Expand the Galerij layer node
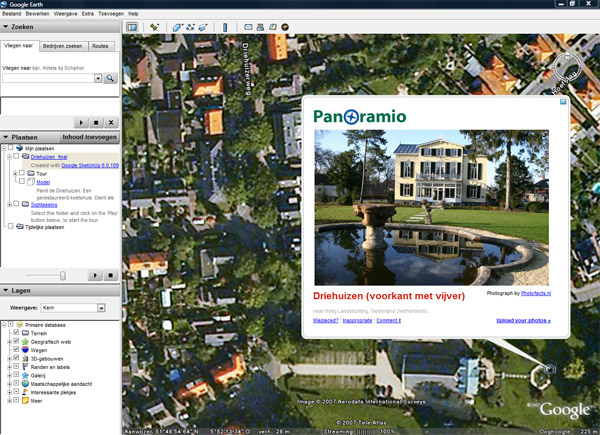The height and width of the screenshot is (435, 600). [9, 375]
